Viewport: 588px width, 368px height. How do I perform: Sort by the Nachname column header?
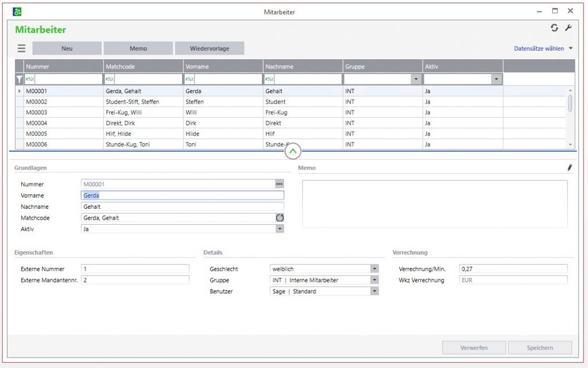[303, 67]
